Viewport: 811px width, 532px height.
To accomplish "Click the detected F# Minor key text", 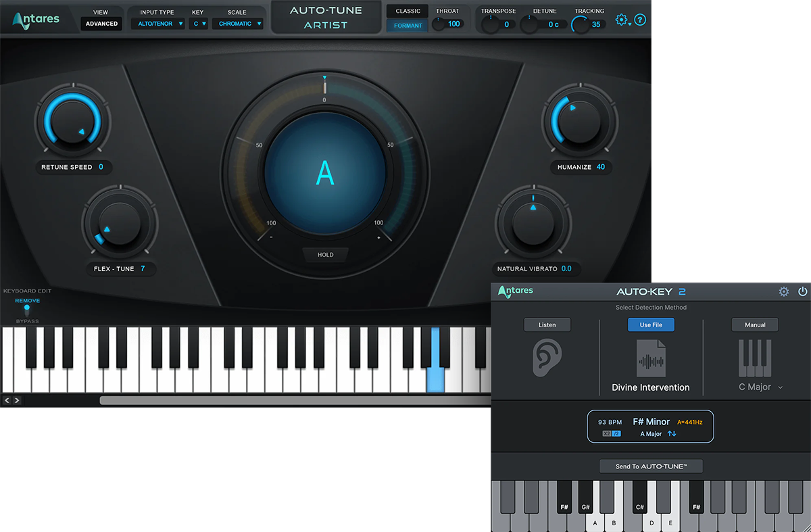I will pyautogui.click(x=652, y=422).
